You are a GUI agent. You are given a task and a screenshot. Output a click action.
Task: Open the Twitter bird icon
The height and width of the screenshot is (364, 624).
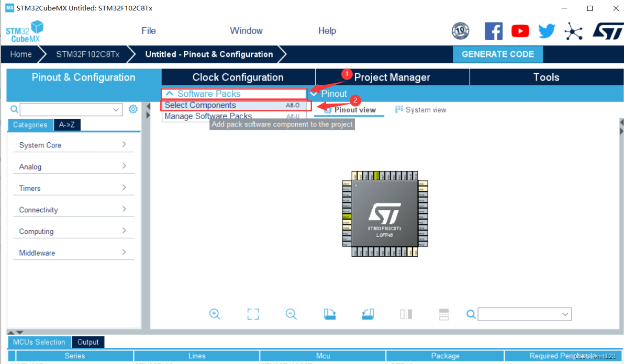pyautogui.click(x=547, y=31)
